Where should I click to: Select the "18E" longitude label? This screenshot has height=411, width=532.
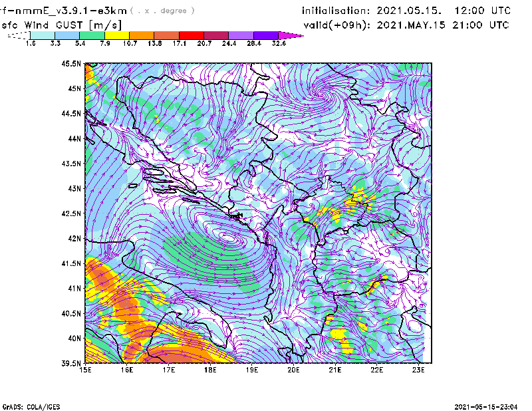coord(210,370)
